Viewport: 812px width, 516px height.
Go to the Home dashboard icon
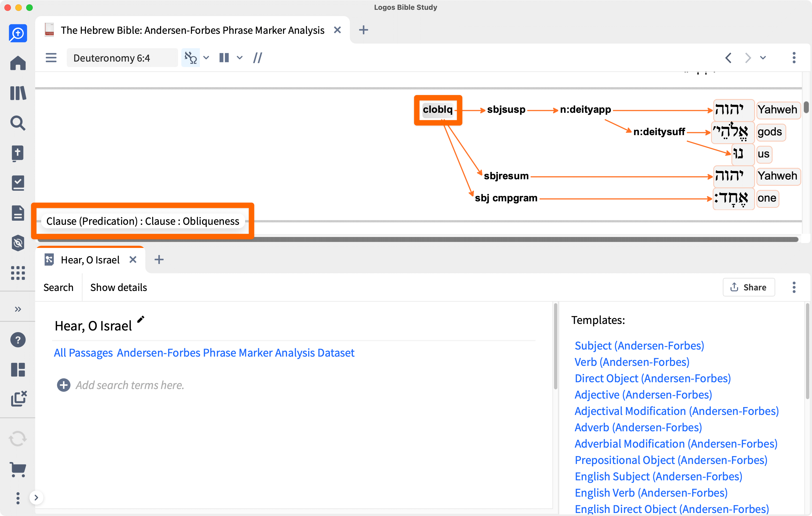coord(18,63)
